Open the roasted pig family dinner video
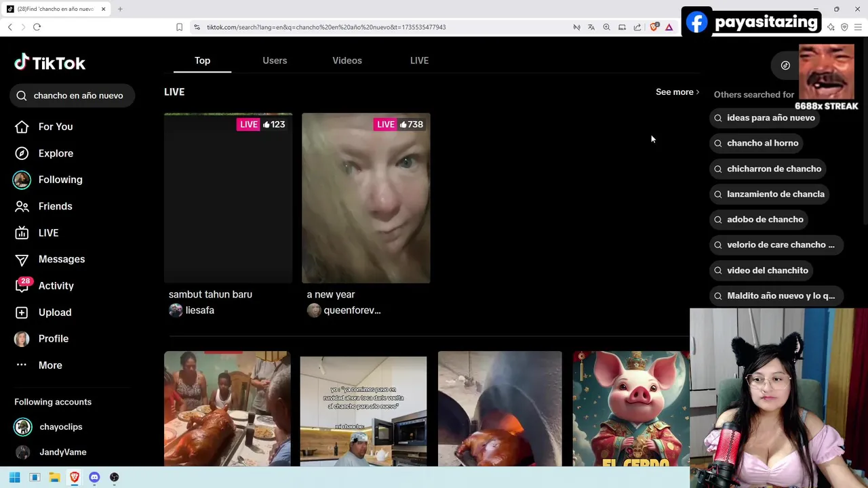Viewport: 868px width, 488px height. [x=227, y=409]
